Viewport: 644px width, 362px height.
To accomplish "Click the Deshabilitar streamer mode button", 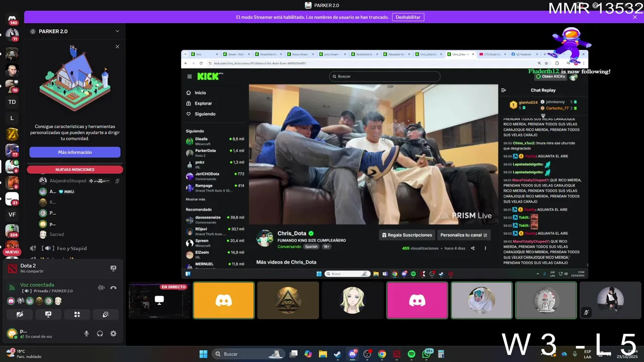I will click(408, 17).
